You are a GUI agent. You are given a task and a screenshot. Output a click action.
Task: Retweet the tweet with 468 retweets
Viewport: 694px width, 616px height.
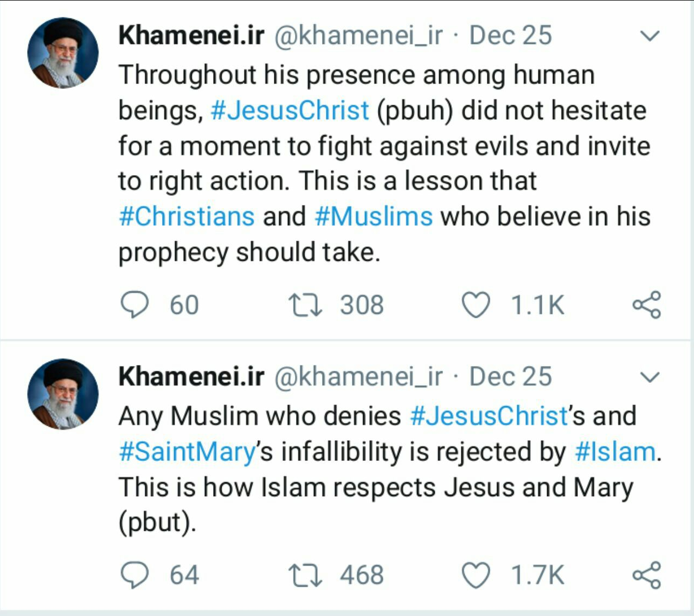pyautogui.click(x=305, y=575)
